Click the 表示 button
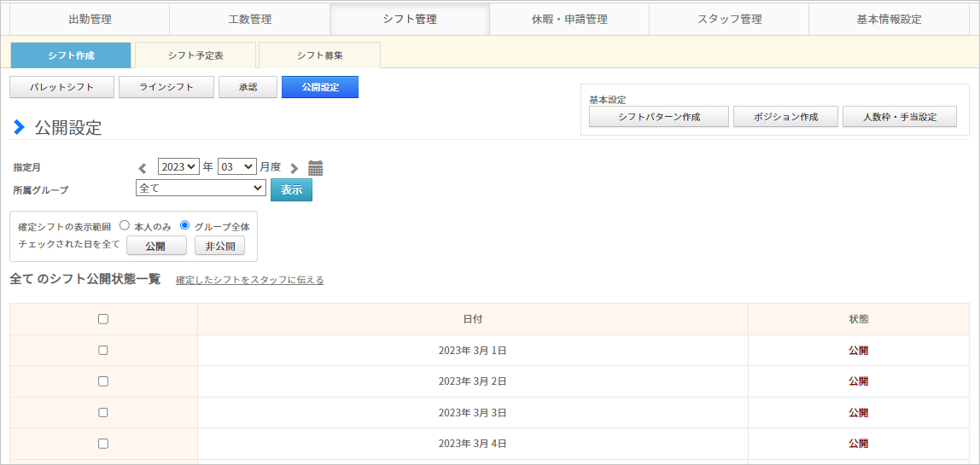980x465 pixels. 291,190
